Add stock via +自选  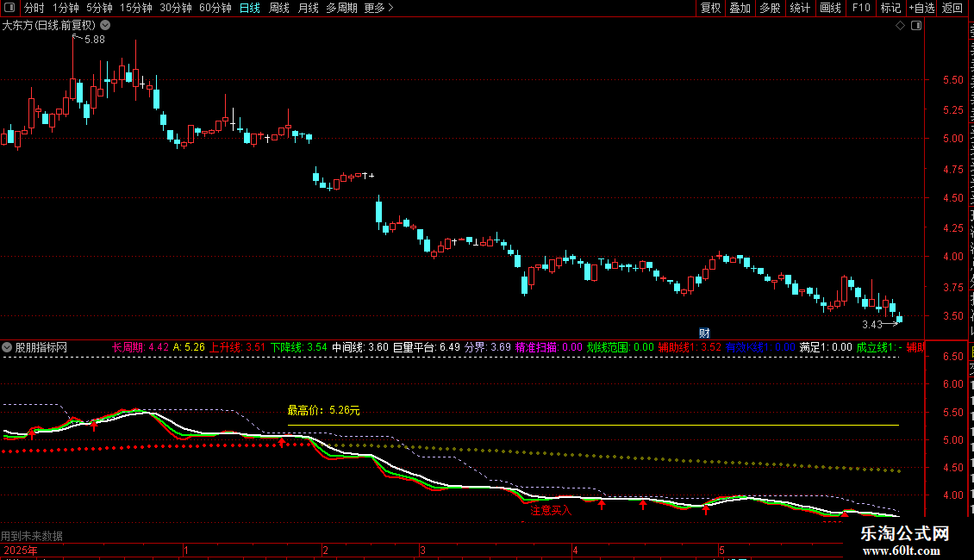click(x=921, y=8)
